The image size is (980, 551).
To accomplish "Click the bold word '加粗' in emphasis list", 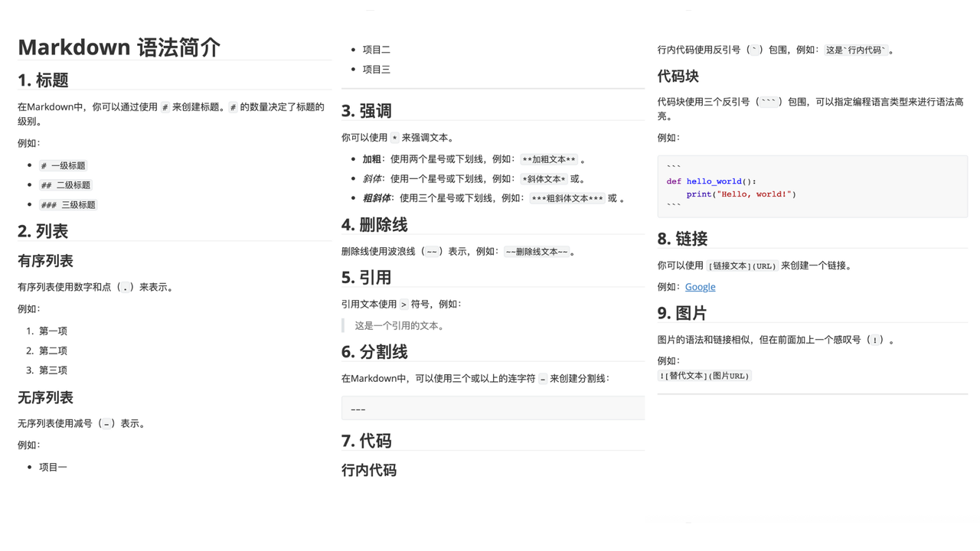I will pyautogui.click(x=371, y=160).
